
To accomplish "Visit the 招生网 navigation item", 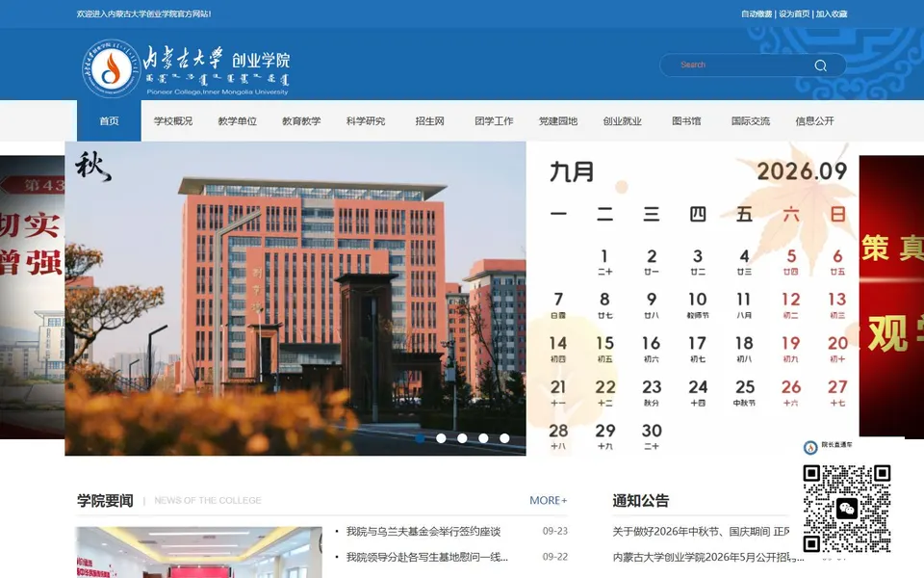I will [x=429, y=121].
